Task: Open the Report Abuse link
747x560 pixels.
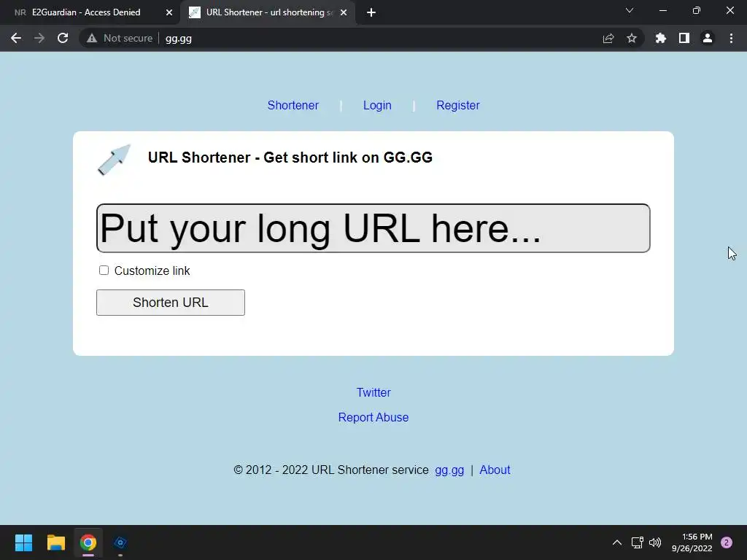Action: pyautogui.click(x=373, y=417)
